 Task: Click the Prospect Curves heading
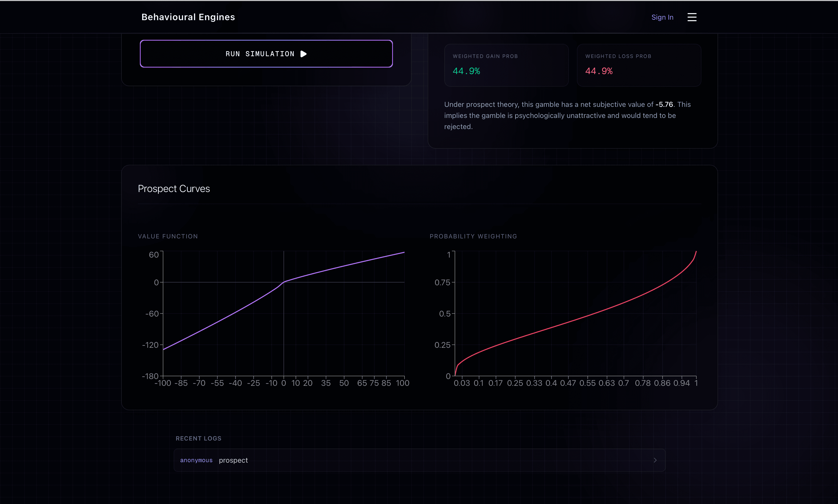174,189
